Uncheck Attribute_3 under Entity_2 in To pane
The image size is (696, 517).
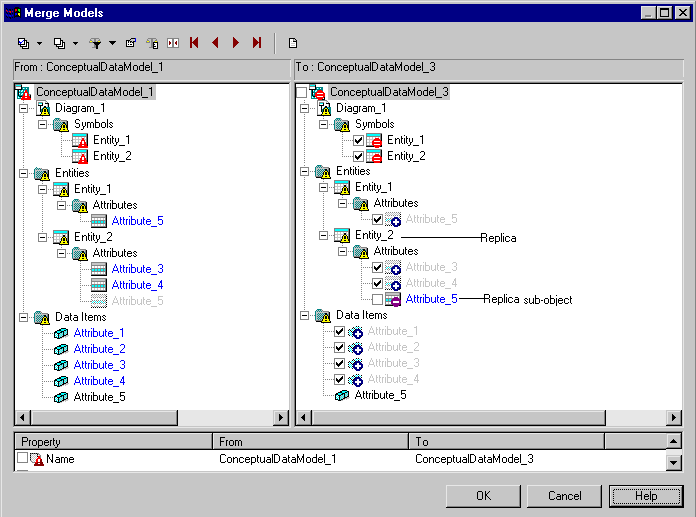click(x=378, y=268)
